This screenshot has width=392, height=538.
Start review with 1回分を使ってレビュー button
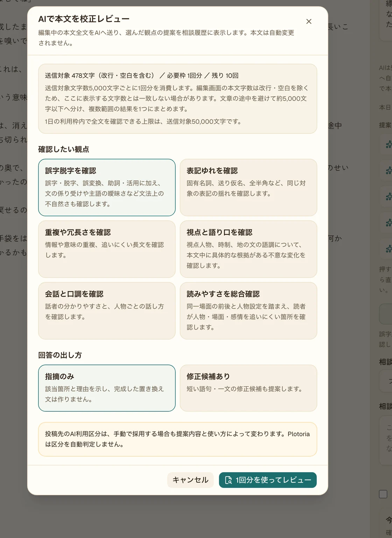click(x=268, y=480)
